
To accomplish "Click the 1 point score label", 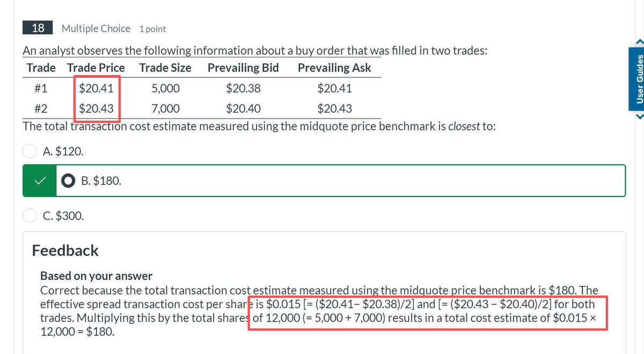I will (152, 29).
